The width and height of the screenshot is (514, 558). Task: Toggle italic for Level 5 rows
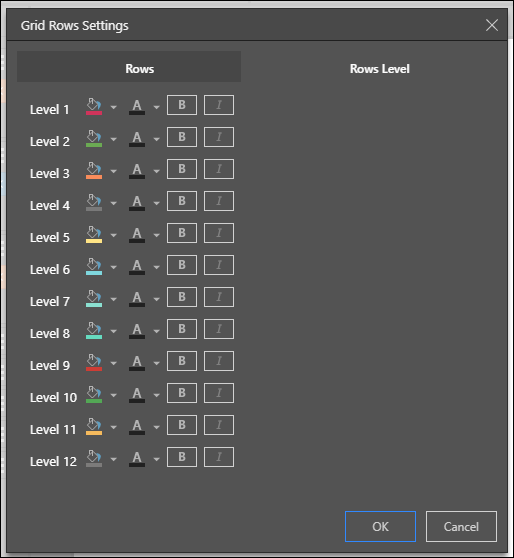(x=219, y=233)
